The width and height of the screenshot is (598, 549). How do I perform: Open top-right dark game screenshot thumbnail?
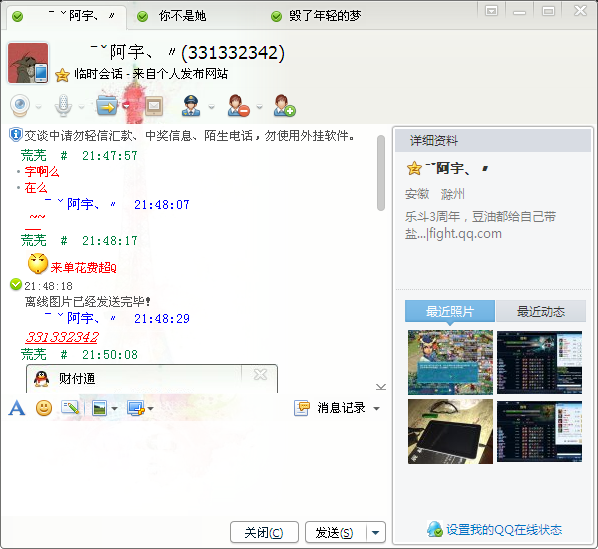click(x=539, y=362)
